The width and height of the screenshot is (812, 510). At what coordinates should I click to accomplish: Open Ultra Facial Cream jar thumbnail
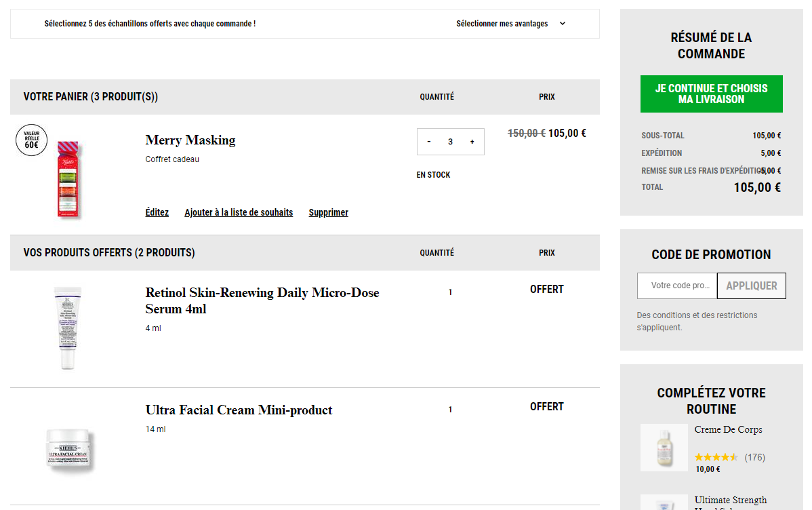pyautogui.click(x=69, y=450)
